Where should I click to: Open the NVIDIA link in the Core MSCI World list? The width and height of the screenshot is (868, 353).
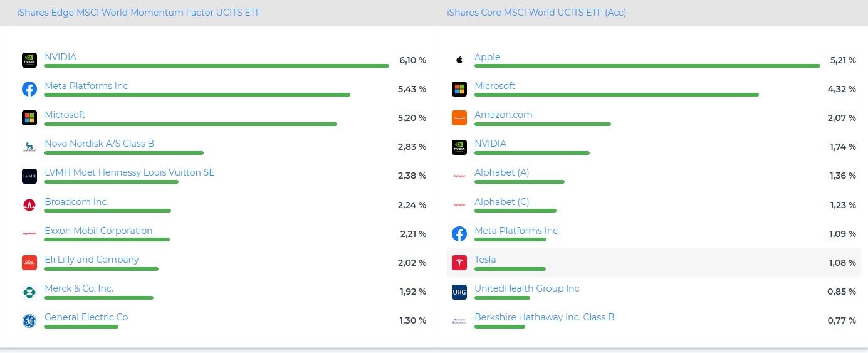pos(490,144)
